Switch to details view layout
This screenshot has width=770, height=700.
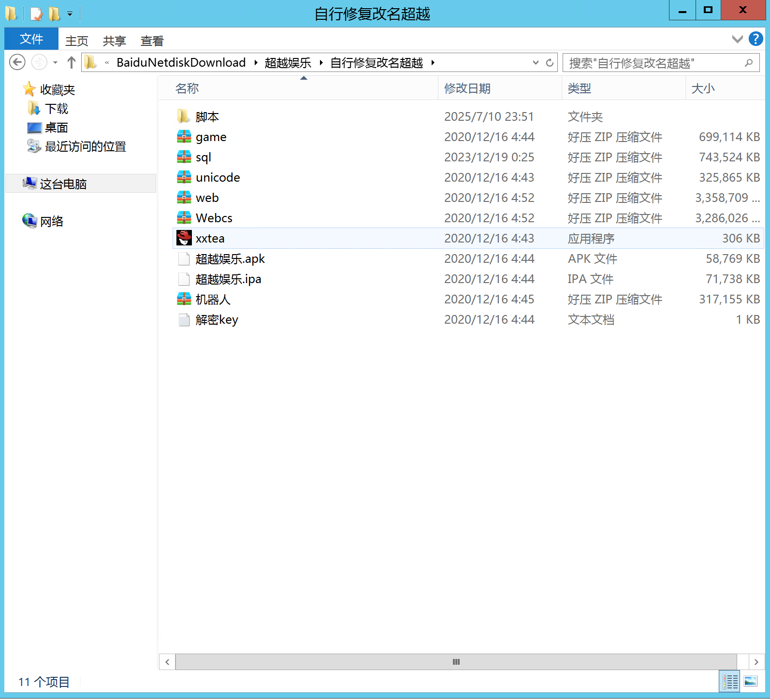click(729, 682)
